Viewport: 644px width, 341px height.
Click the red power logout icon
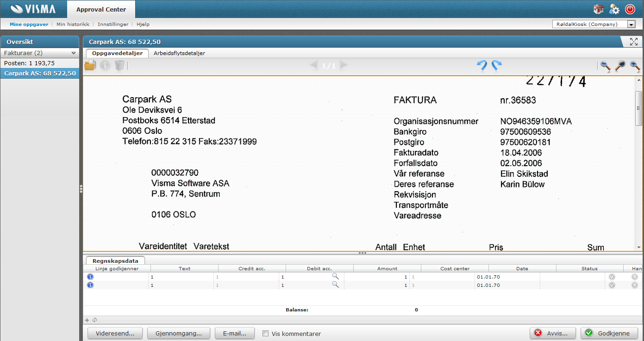click(x=630, y=9)
